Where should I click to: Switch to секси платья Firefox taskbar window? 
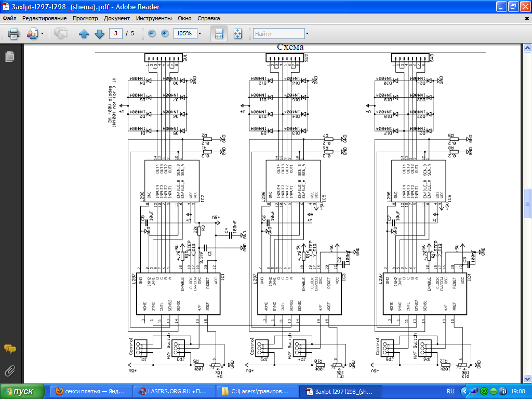click(91, 391)
